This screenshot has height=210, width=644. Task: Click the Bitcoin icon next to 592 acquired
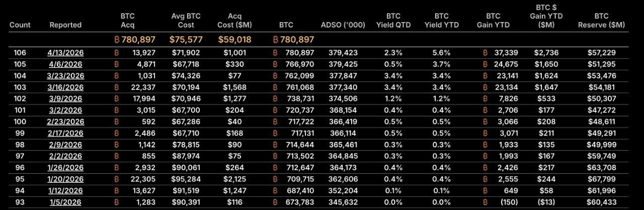click(117, 134)
